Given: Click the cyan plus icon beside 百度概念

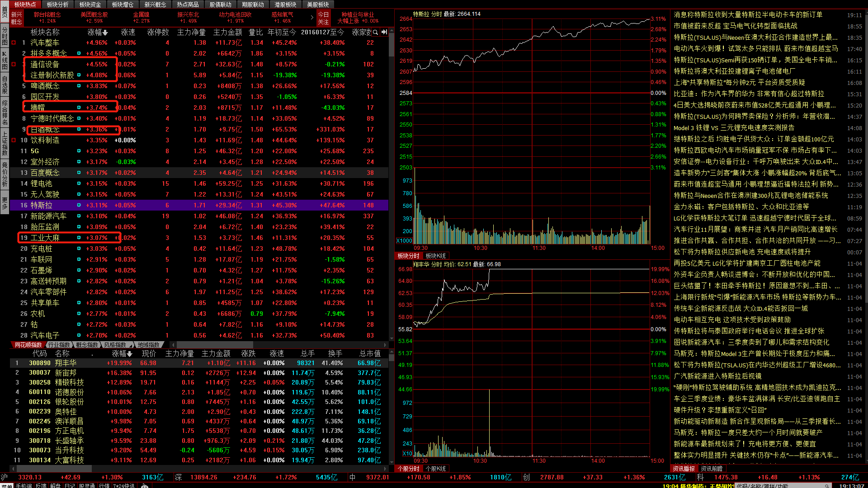Looking at the screenshot, I should pos(79,173).
